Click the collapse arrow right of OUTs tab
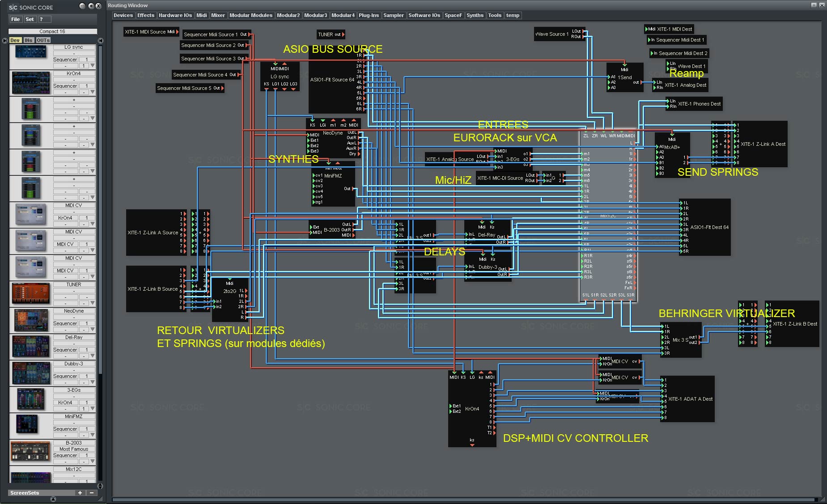 pyautogui.click(x=101, y=40)
